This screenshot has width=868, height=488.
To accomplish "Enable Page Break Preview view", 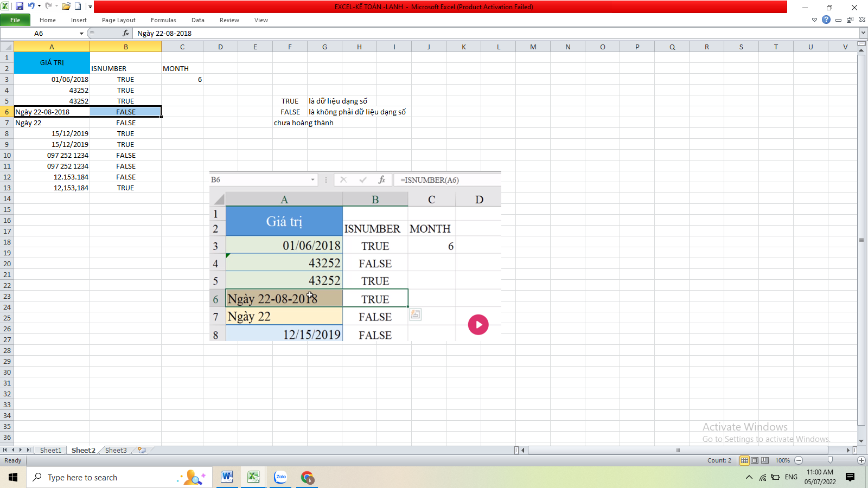I will (765, 460).
